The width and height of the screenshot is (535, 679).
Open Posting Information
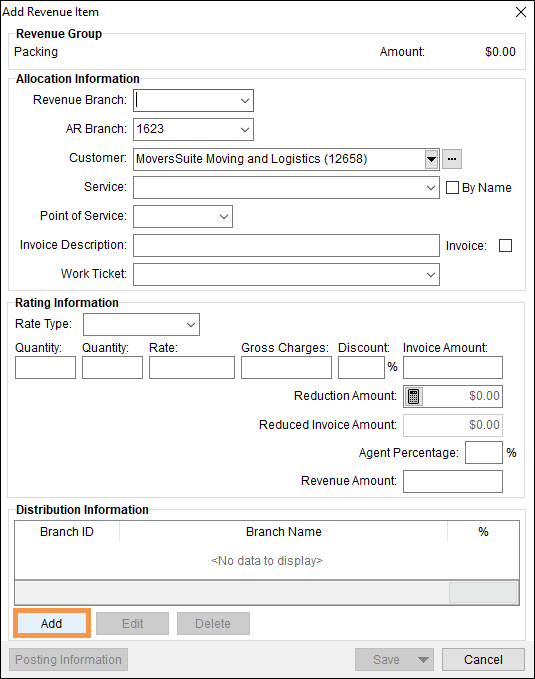[x=68, y=660]
